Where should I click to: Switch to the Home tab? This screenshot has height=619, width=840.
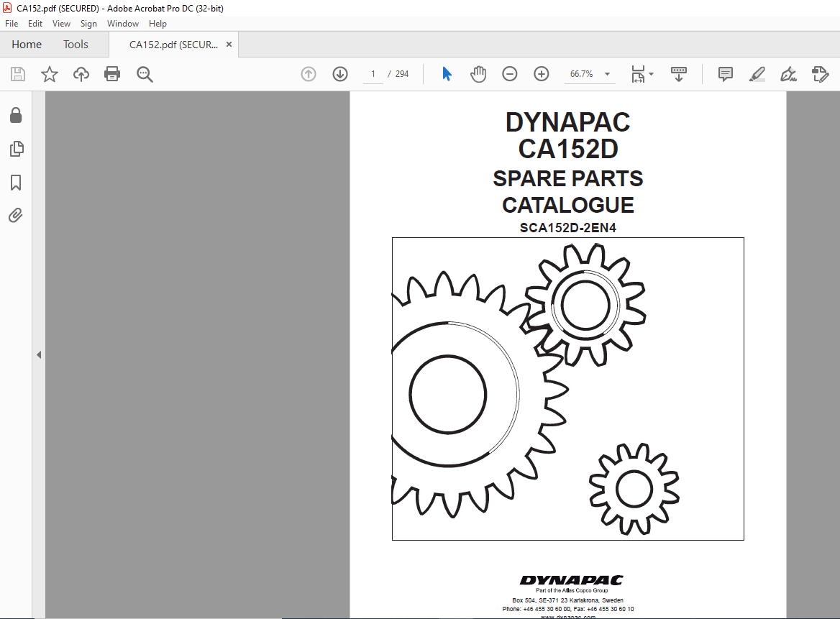pyautogui.click(x=27, y=45)
